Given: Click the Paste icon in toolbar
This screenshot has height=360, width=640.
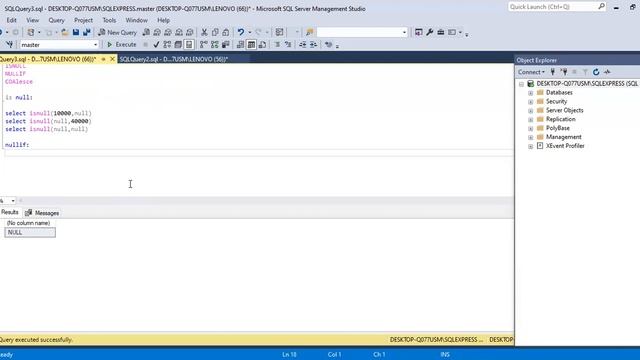Looking at the screenshot, I should click(226, 32).
